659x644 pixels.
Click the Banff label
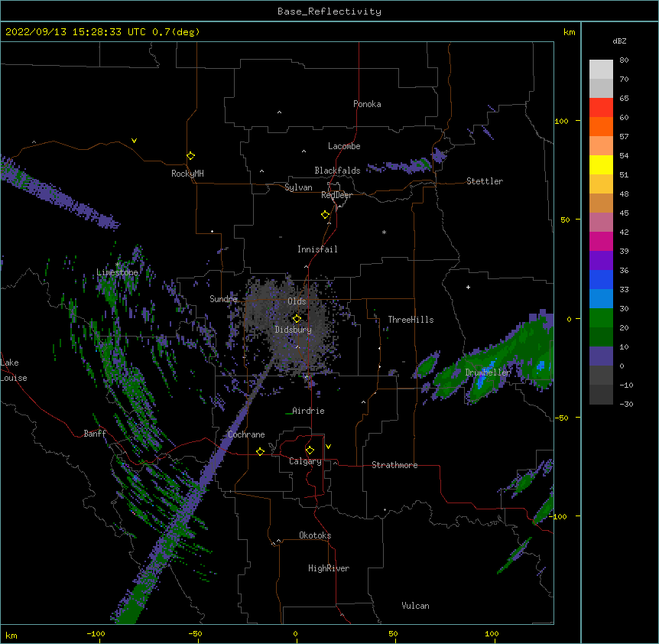(95, 434)
